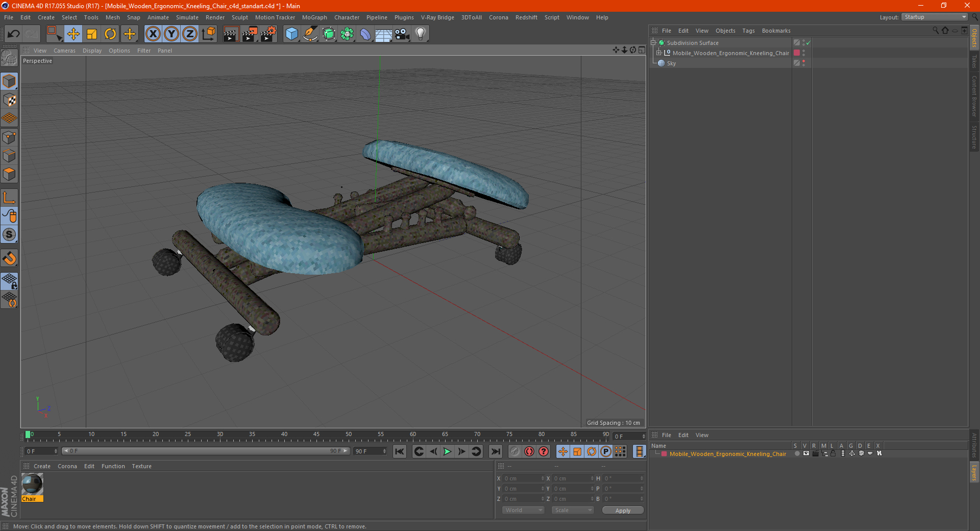The width and height of the screenshot is (980, 531).
Task: Add a camera object
Action: point(402,34)
